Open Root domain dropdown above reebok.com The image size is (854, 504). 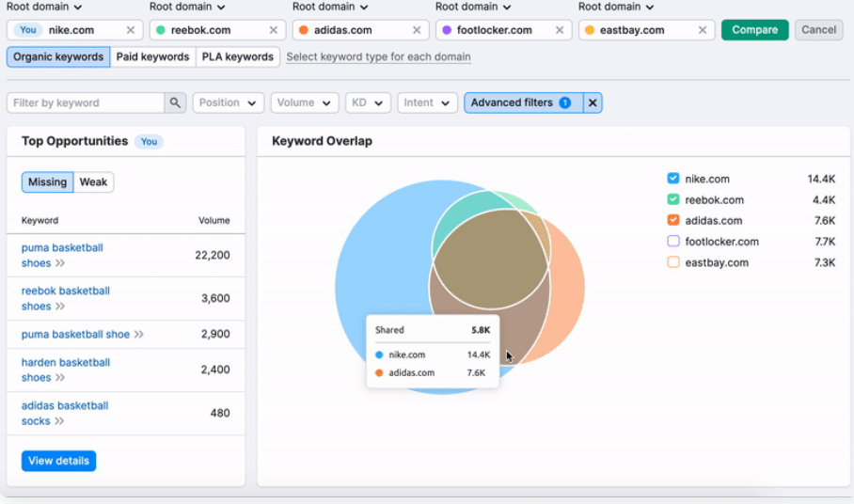(187, 8)
